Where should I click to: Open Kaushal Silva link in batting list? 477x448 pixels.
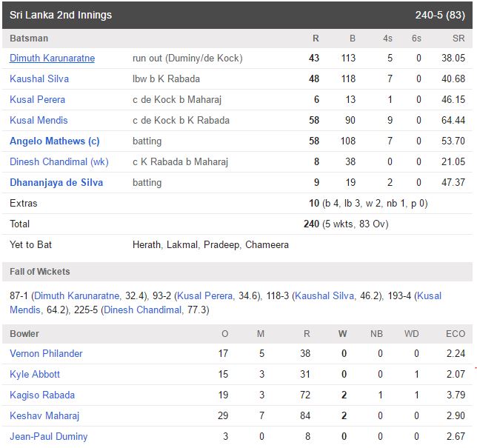coord(38,79)
